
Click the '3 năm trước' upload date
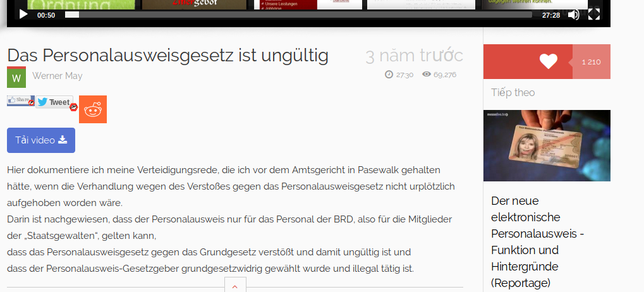[414, 56]
